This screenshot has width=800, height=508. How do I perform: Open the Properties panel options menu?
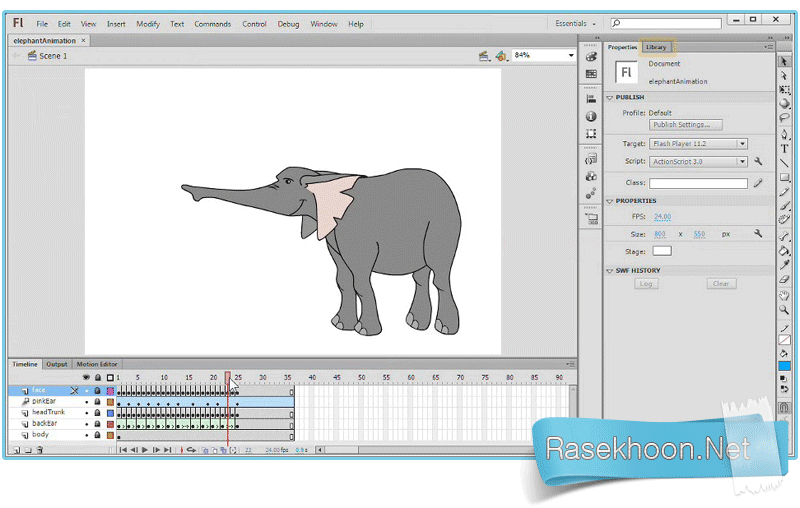pyautogui.click(x=769, y=47)
